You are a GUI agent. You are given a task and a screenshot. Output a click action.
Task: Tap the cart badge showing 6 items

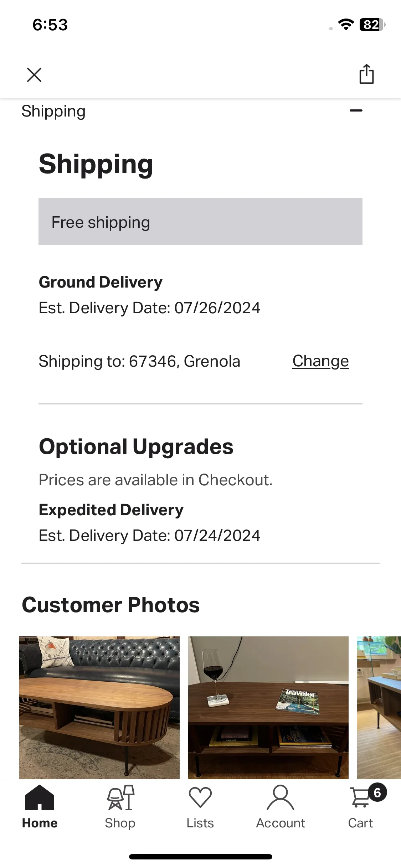(377, 792)
